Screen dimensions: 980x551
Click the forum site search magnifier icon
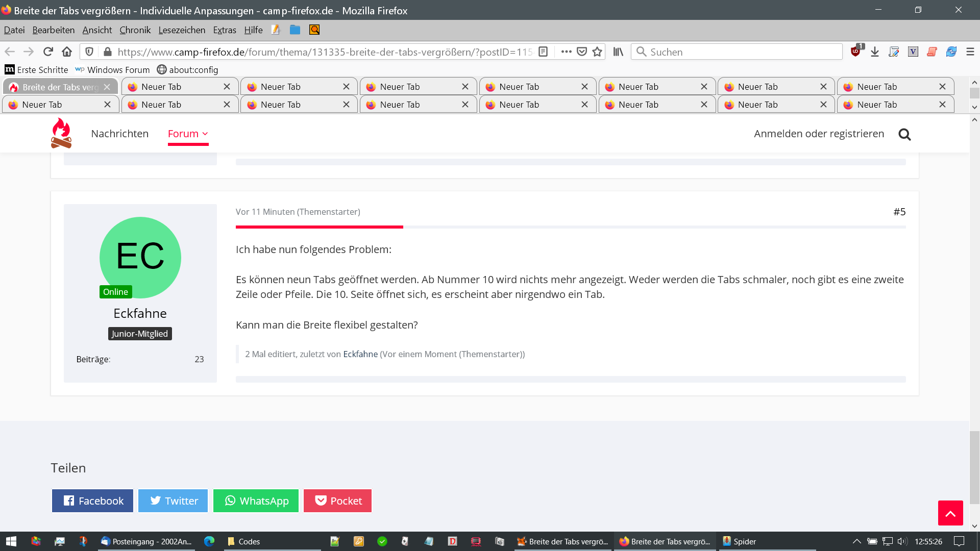pyautogui.click(x=904, y=134)
